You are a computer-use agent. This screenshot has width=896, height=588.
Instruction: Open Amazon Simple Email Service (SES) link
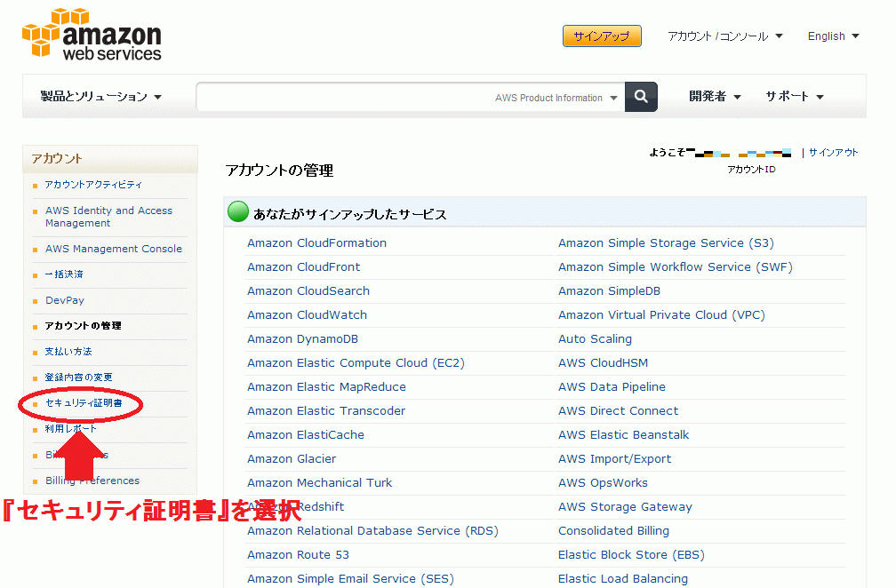click(x=350, y=579)
